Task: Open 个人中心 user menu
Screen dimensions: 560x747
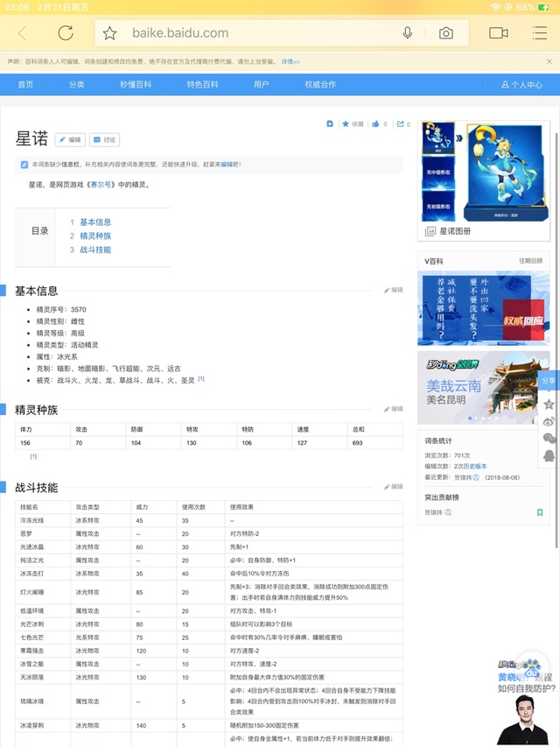Action: click(x=521, y=85)
